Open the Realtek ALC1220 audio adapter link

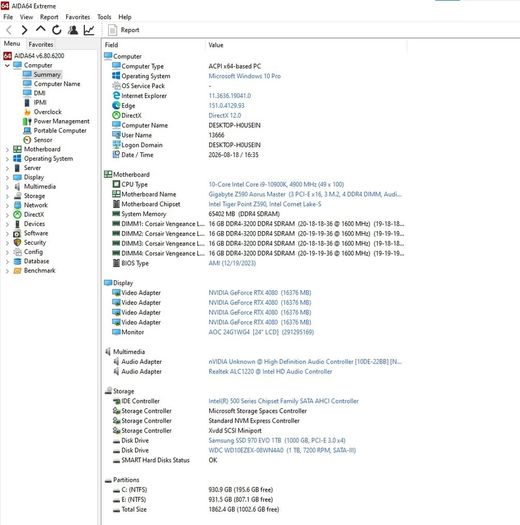270,372
